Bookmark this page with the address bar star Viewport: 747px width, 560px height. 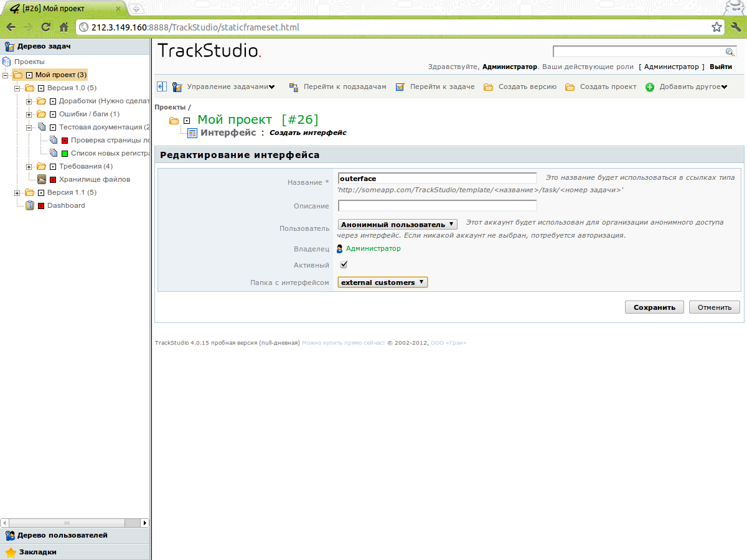pos(717,27)
